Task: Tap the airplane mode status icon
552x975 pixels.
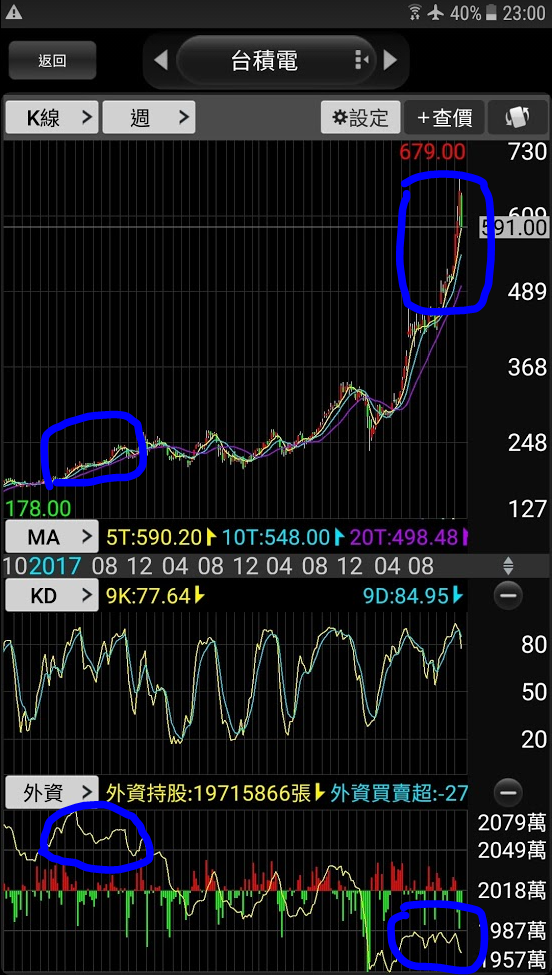Action: click(x=436, y=12)
